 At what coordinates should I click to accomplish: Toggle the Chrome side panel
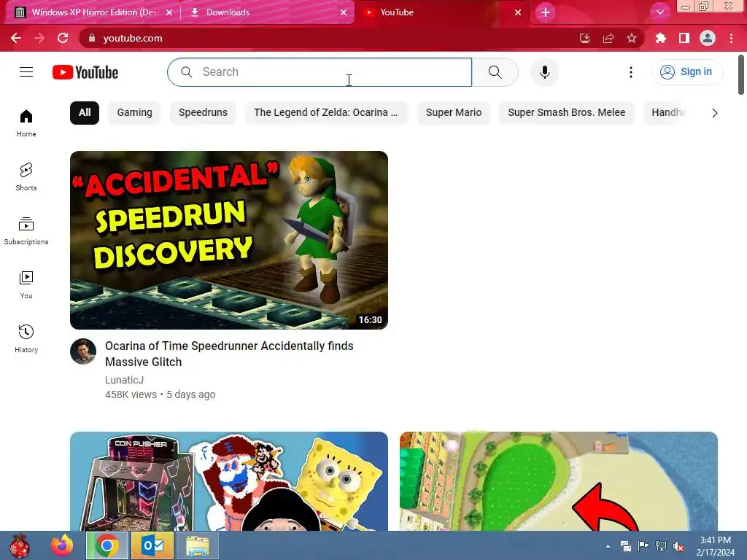pos(684,38)
